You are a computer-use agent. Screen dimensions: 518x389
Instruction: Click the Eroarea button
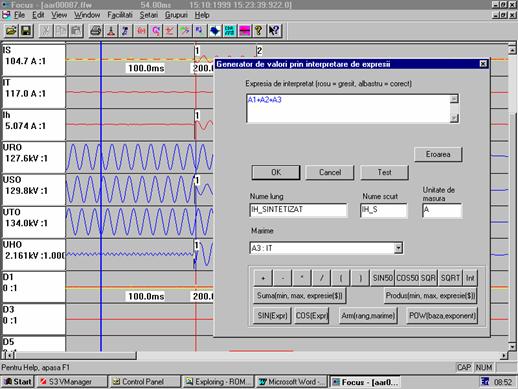438,154
